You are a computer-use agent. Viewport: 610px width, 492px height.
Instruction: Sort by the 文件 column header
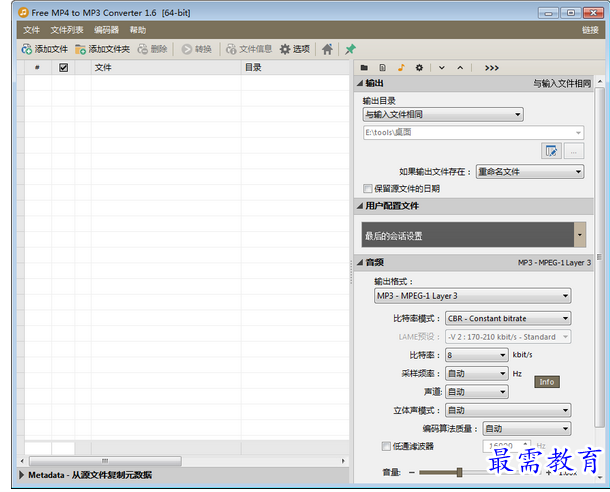coord(166,68)
